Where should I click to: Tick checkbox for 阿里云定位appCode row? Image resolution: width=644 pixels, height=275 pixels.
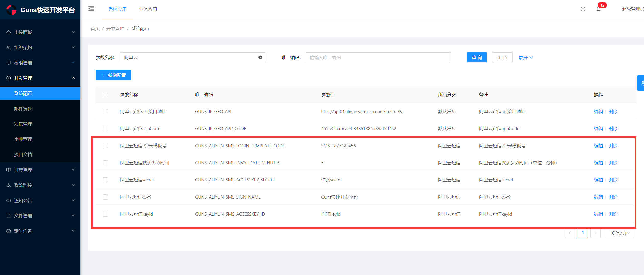[105, 129]
